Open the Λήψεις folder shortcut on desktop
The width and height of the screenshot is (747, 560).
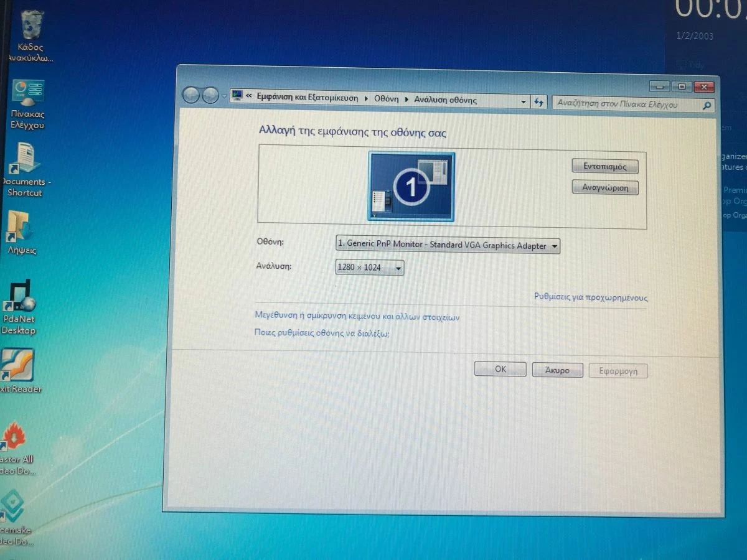[x=20, y=227]
